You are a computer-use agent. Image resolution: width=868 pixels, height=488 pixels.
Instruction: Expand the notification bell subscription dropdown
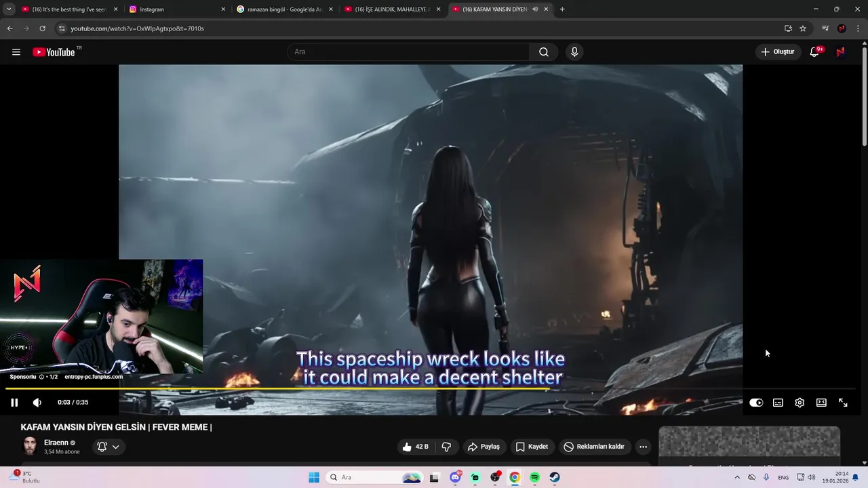tap(108, 447)
